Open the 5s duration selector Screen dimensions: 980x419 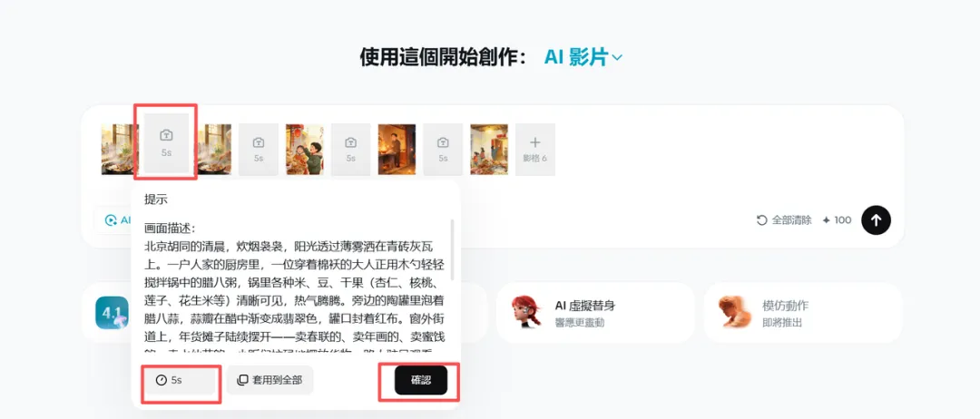(180, 380)
